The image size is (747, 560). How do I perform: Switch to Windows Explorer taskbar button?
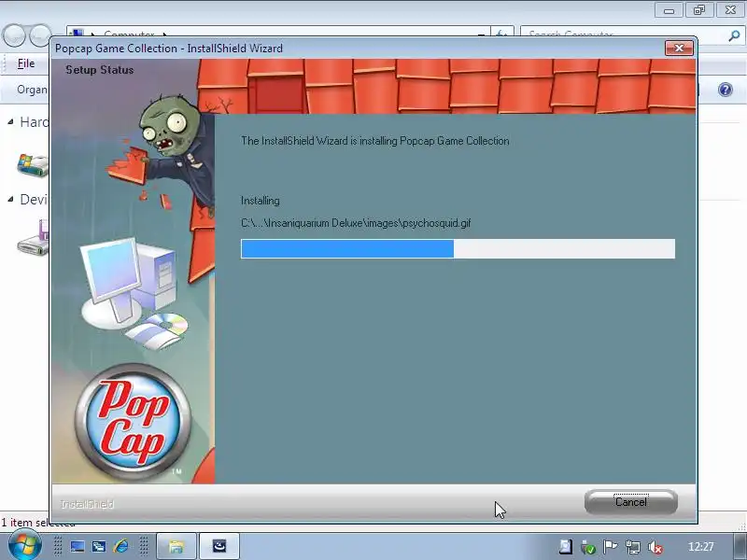[x=176, y=546]
